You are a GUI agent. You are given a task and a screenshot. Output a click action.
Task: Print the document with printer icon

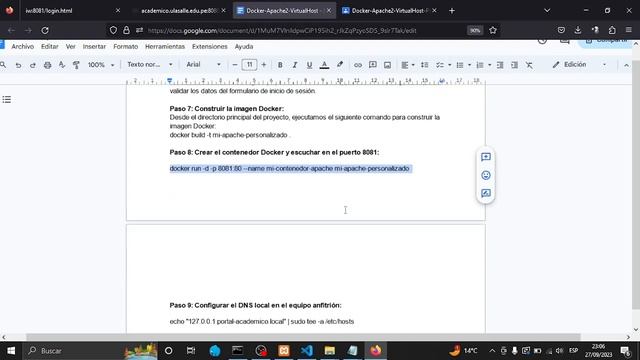[47, 65]
